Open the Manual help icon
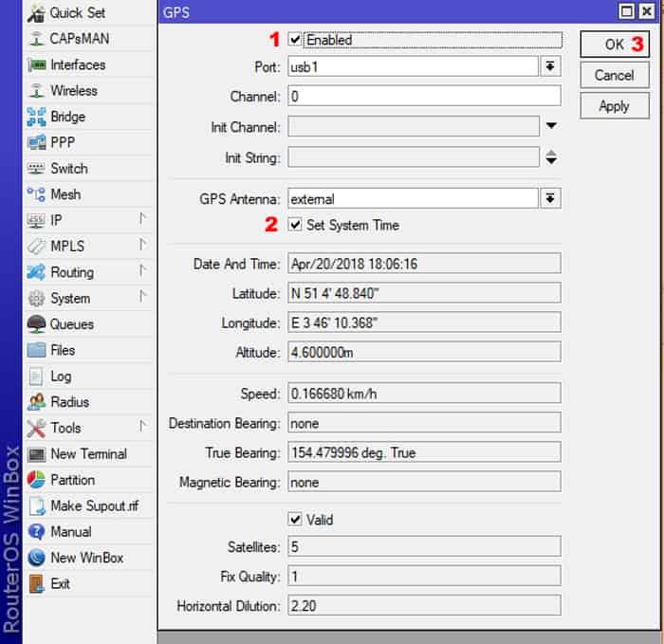Viewport: 664px width, 644px height. [x=36, y=532]
